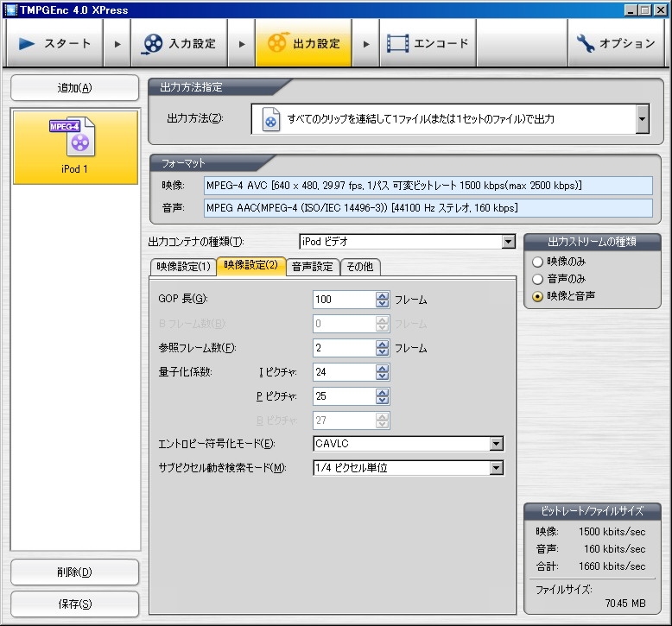The image size is (672, 626).
Task: Click the arrow between 入力設定 and 出力設定
Action: click(x=242, y=44)
